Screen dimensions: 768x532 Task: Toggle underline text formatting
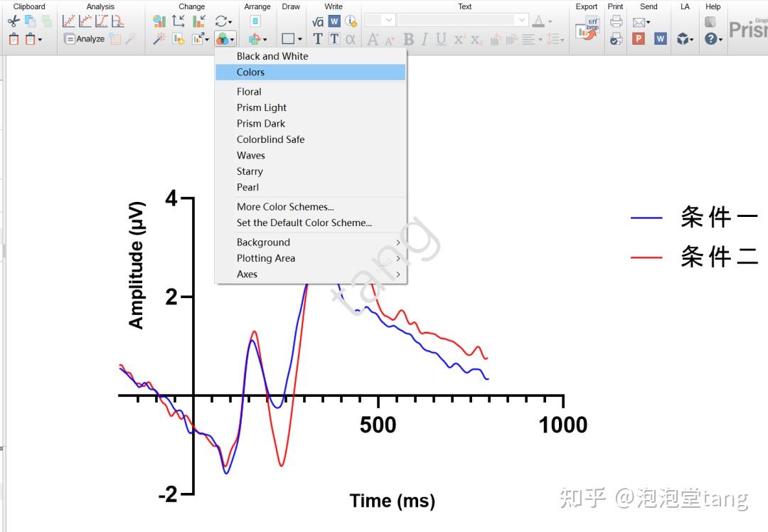click(439, 40)
